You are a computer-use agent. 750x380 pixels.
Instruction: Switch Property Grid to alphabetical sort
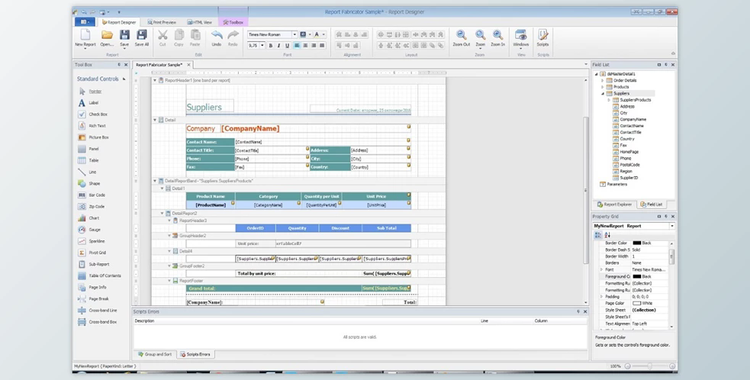click(607, 235)
